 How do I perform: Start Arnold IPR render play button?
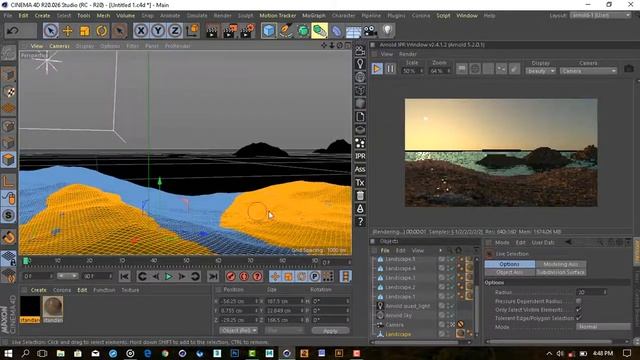pyautogui.click(x=377, y=69)
